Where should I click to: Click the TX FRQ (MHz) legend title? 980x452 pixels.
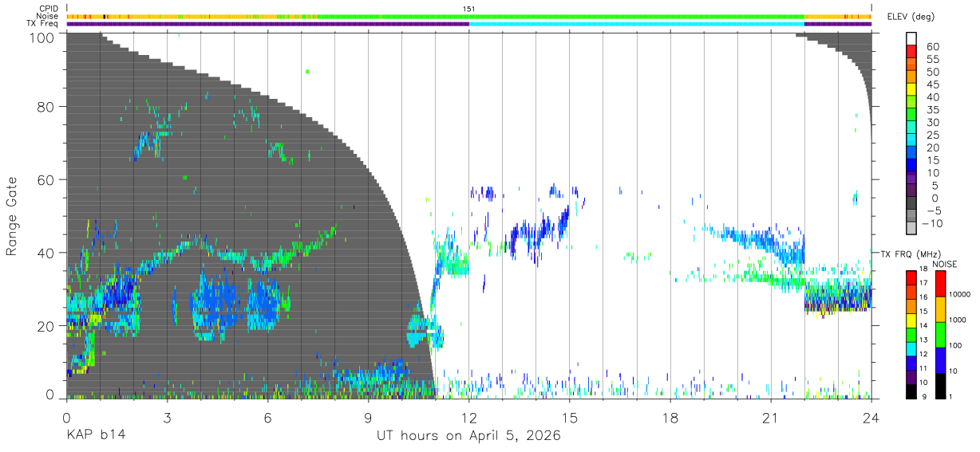(x=912, y=254)
